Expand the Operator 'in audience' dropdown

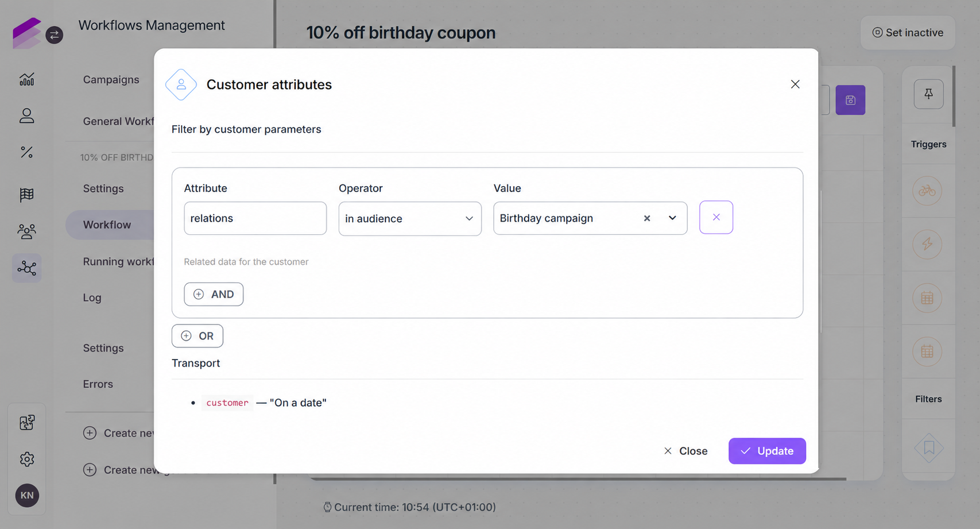click(x=410, y=218)
